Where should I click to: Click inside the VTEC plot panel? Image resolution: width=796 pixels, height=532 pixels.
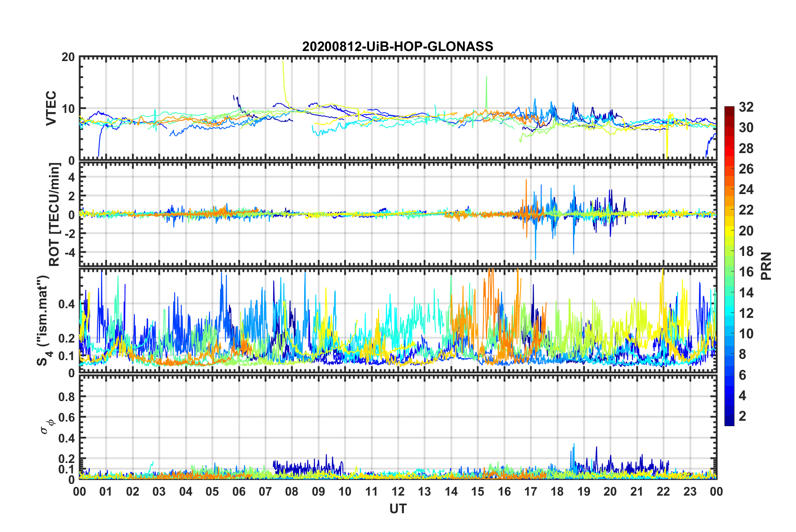point(398,108)
